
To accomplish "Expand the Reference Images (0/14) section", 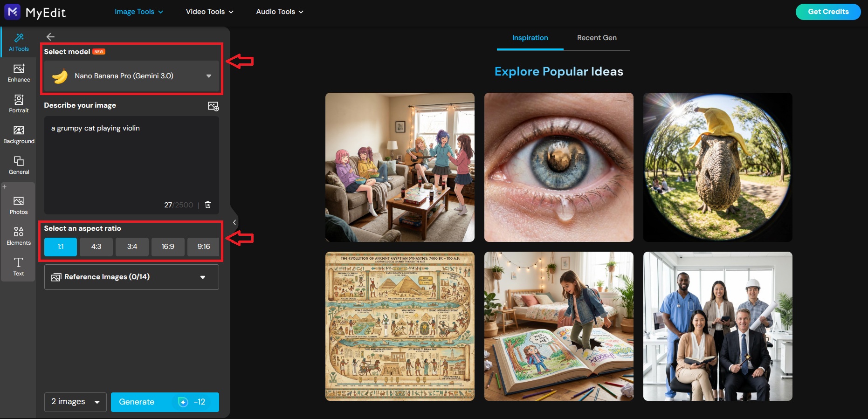I will coord(131,277).
